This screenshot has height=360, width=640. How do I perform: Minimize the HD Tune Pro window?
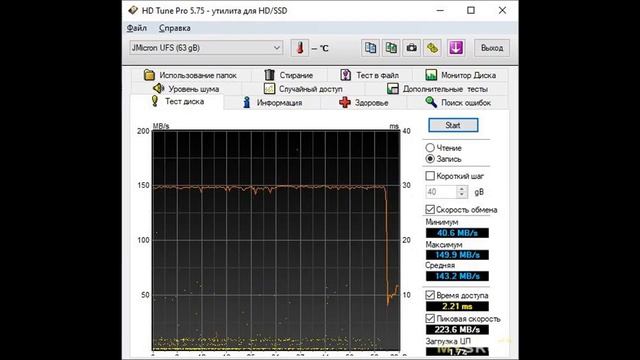(x=440, y=11)
